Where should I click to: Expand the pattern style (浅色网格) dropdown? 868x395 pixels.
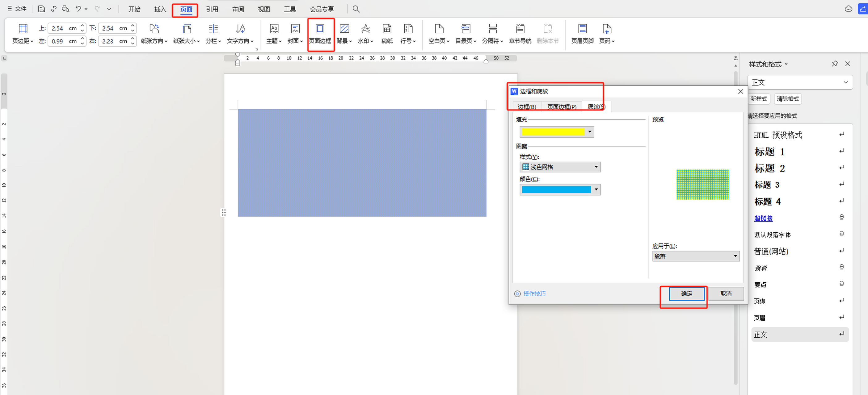[596, 167]
